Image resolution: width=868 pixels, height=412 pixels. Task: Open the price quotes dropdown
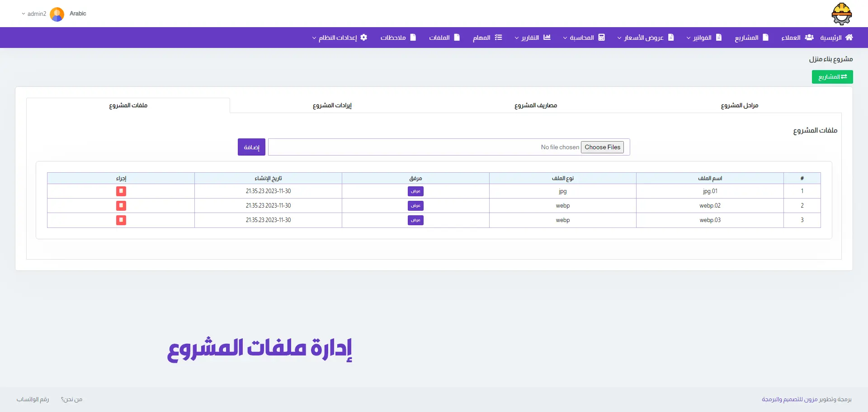coord(645,38)
